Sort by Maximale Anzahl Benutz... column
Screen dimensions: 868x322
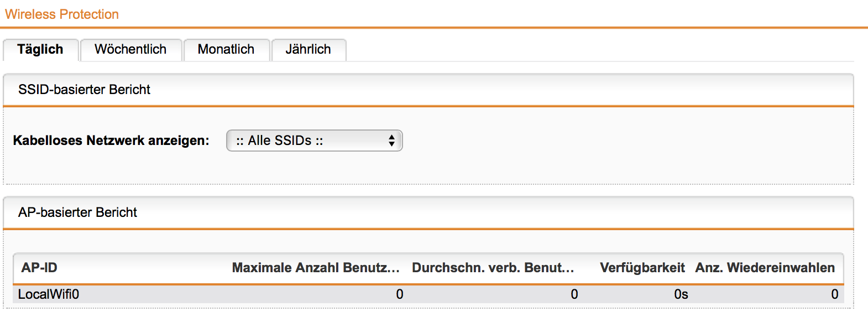(x=316, y=268)
